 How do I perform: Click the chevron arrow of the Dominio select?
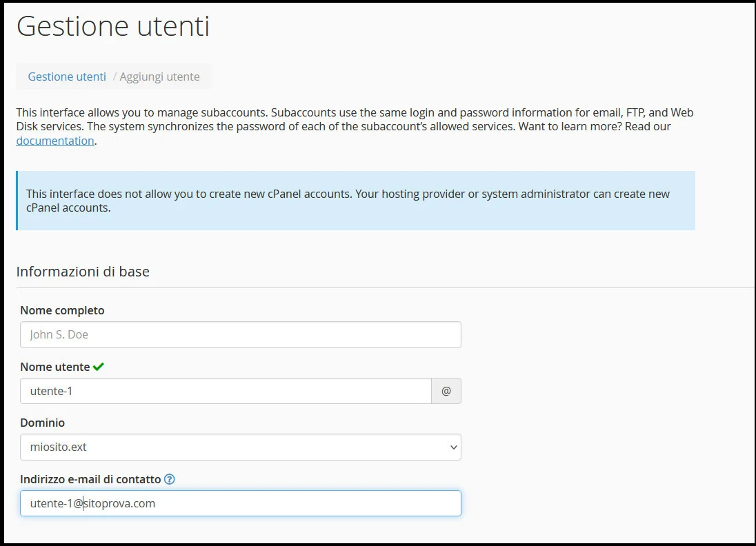[453, 447]
